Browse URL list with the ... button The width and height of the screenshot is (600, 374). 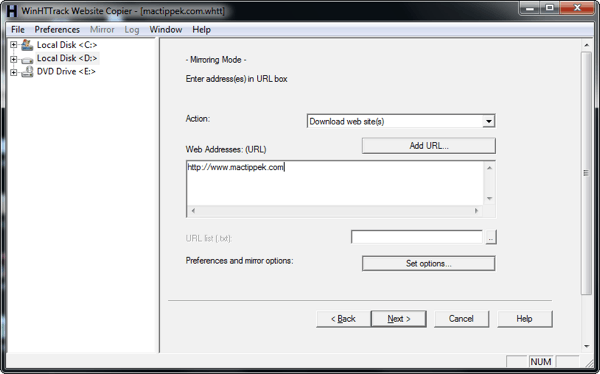(x=491, y=237)
